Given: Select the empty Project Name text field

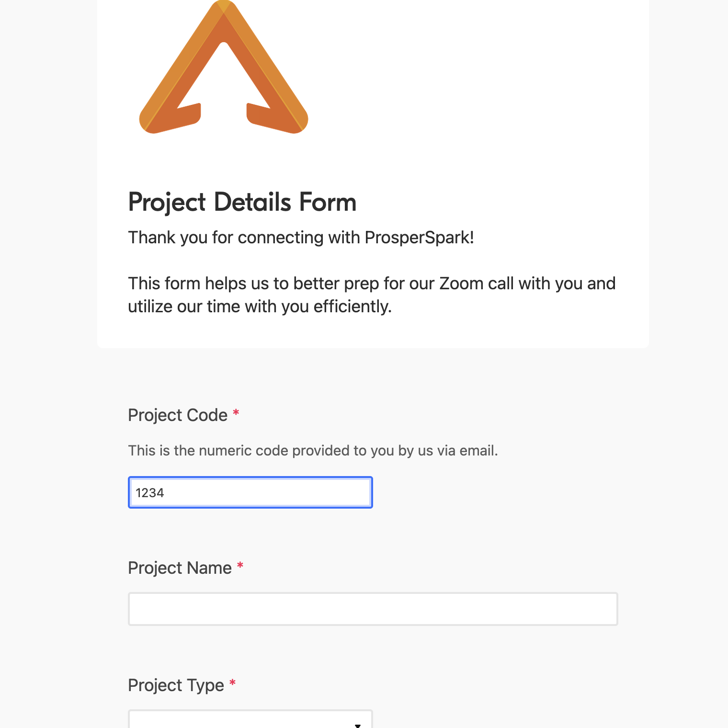Looking at the screenshot, I should [373, 609].
